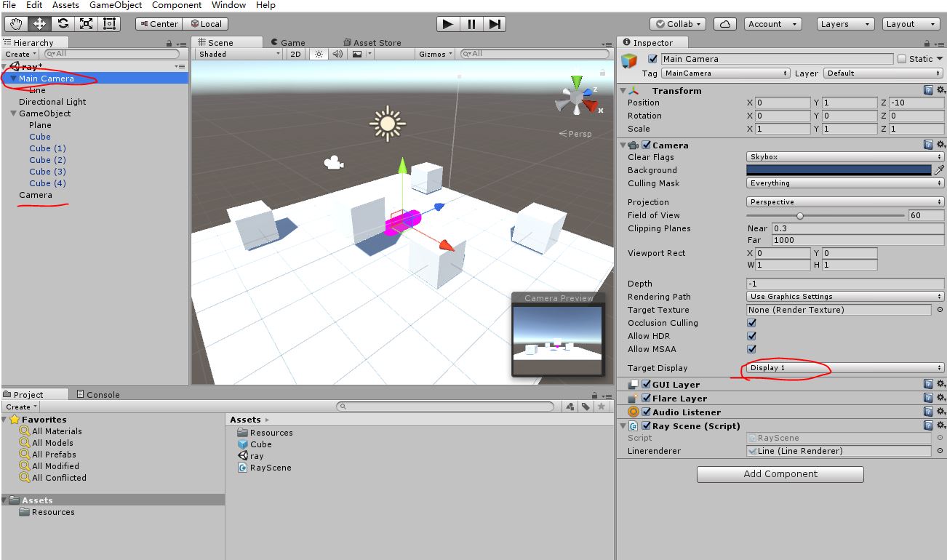
Task: Open Target Display dropdown
Action: [x=845, y=367]
